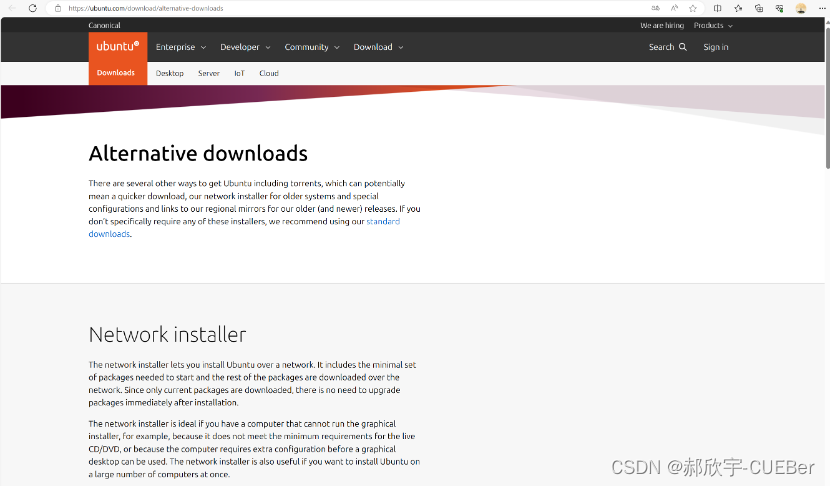830x486 pixels.
Task: Reload the page with the refresh icon
Action: [x=33, y=8]
